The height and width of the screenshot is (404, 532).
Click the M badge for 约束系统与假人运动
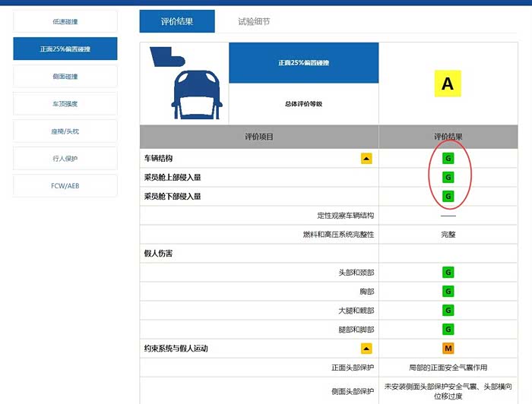pyautogui.click(x=448, y=348)
